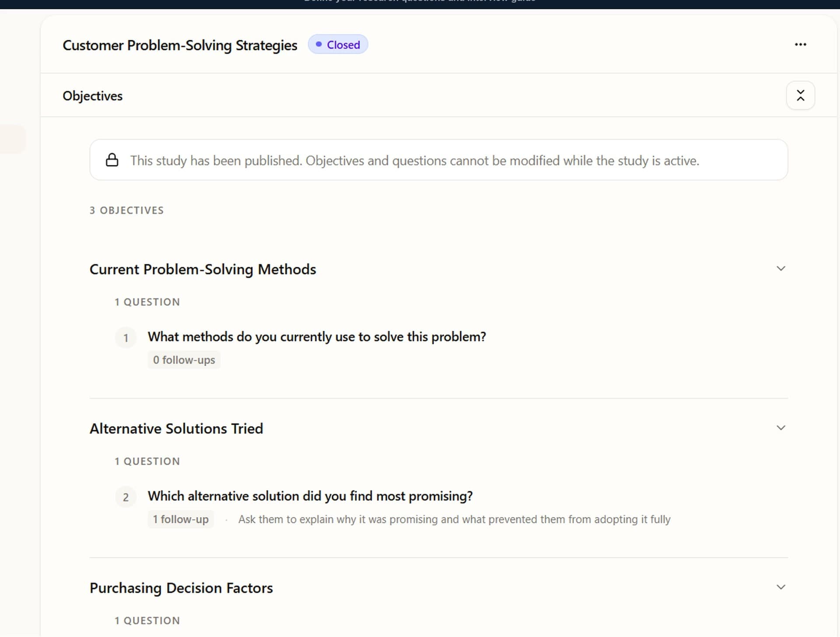Collapse the Objectives section via double-chevron icon
This screenshot has height=637, width=840.
coord(801,95)
